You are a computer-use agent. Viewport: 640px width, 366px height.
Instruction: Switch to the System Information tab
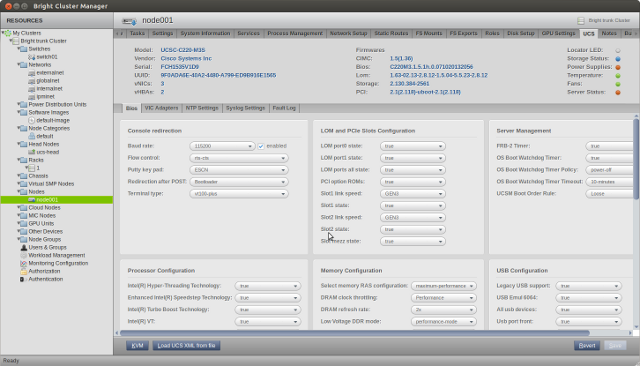(x=205, y=33)
